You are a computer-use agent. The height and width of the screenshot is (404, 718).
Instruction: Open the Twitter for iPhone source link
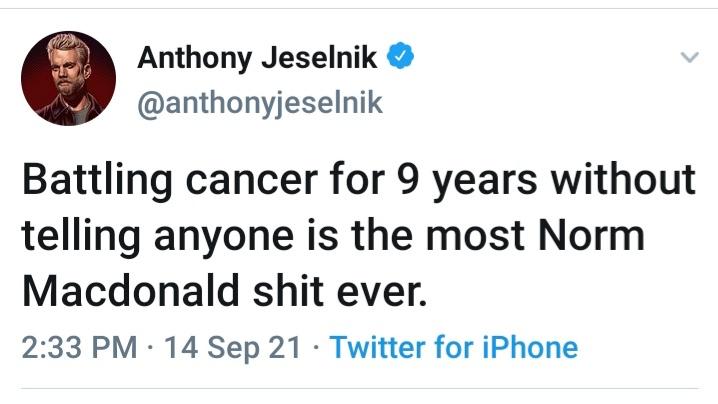point(453,347)
